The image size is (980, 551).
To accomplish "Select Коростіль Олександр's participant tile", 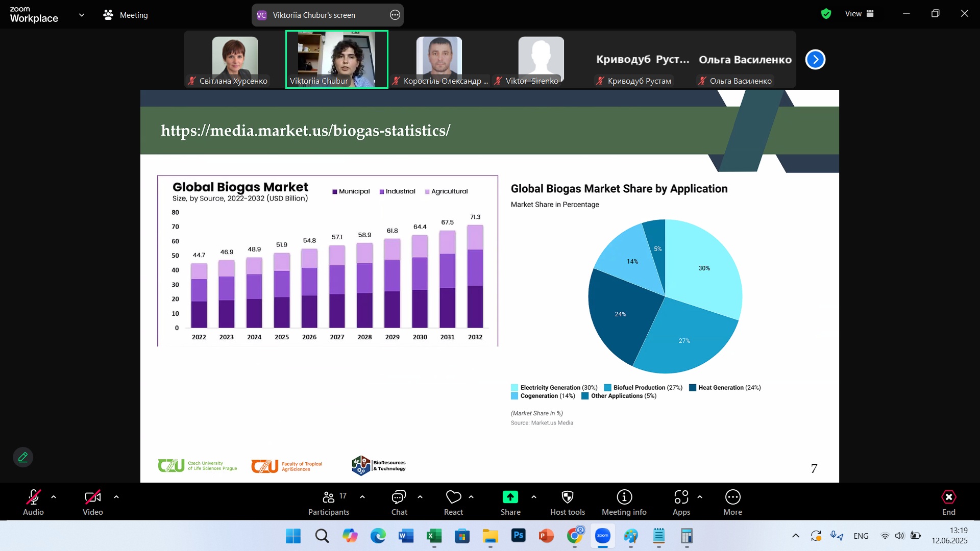I will [x=439, y=59].
